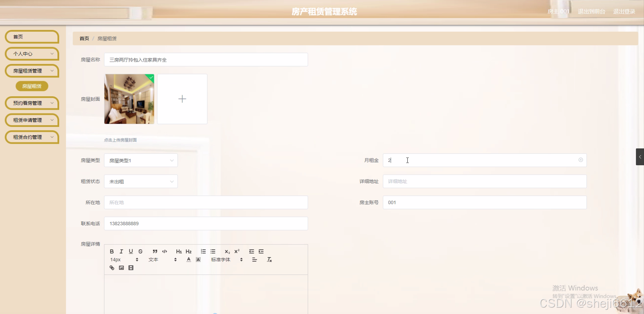Toggle bold formatting in the editor
Image resolution: width=644 pixels, height=314 pixels.
(x=112, y=251)
